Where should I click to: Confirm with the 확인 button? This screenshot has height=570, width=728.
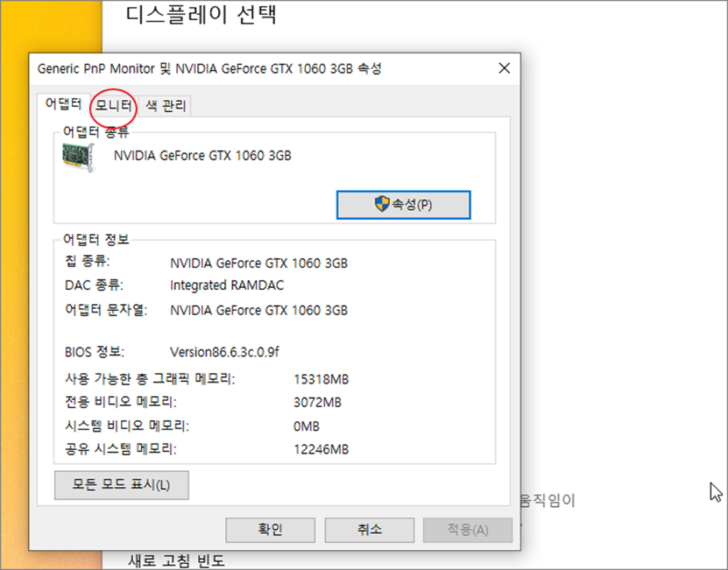coord(270,529)
